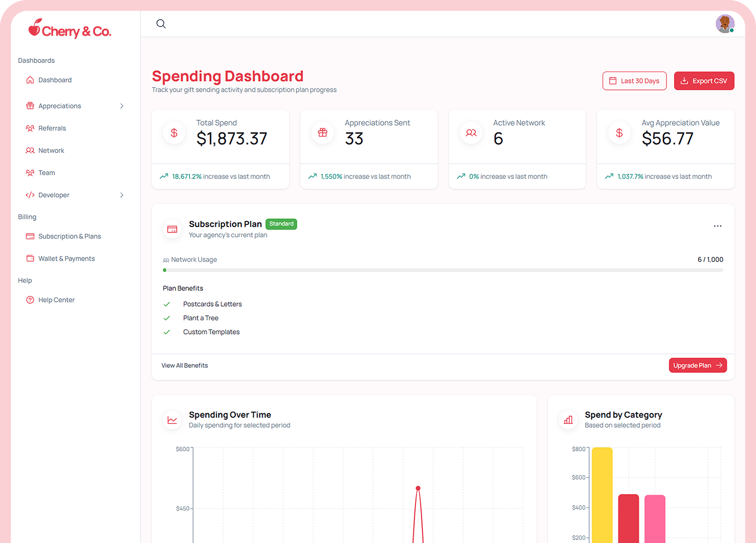Click the $1,873.37 Total Spend value
756x543 pixels.
pos(232,139)
